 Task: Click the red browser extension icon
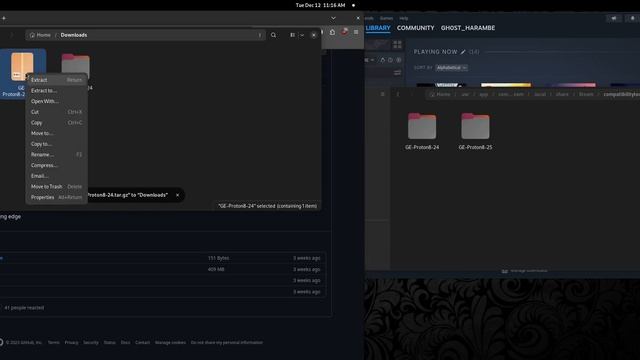pos(344,32)
